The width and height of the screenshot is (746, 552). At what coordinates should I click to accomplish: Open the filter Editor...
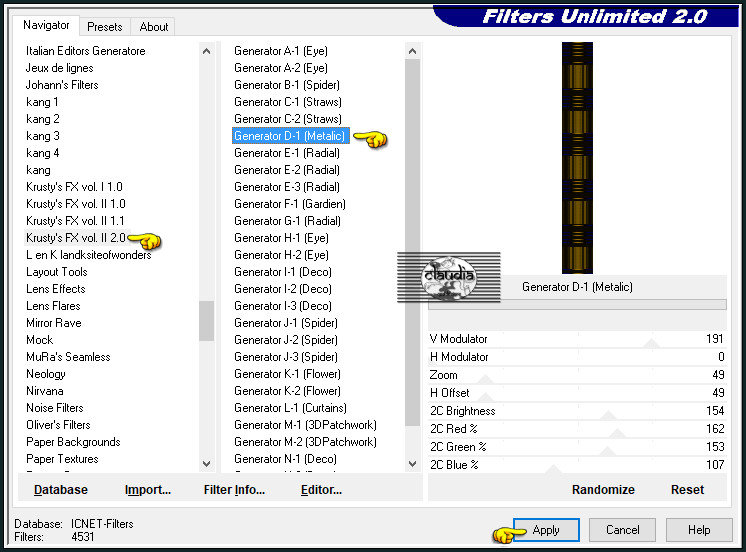[x=321, y=490]
